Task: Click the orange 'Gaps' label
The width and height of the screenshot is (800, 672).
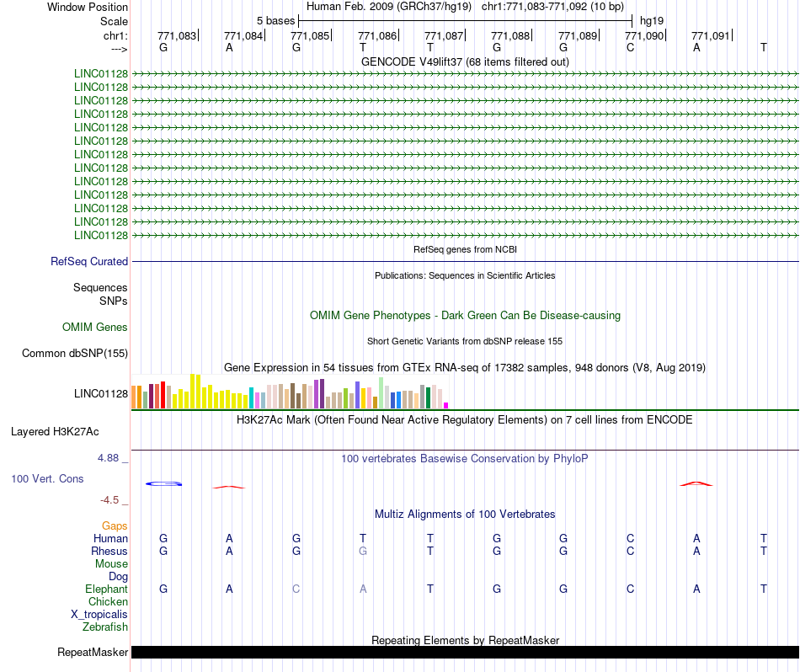Action: coord(115,526)
